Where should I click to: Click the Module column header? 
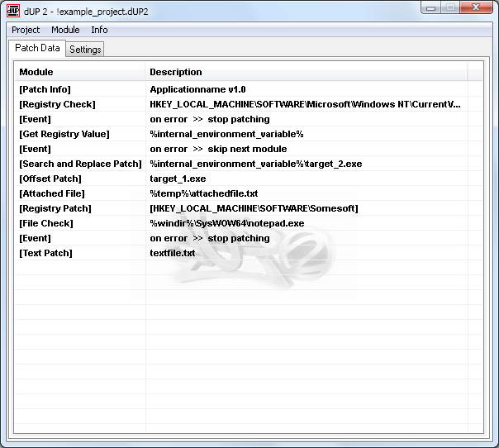[80, 72]
